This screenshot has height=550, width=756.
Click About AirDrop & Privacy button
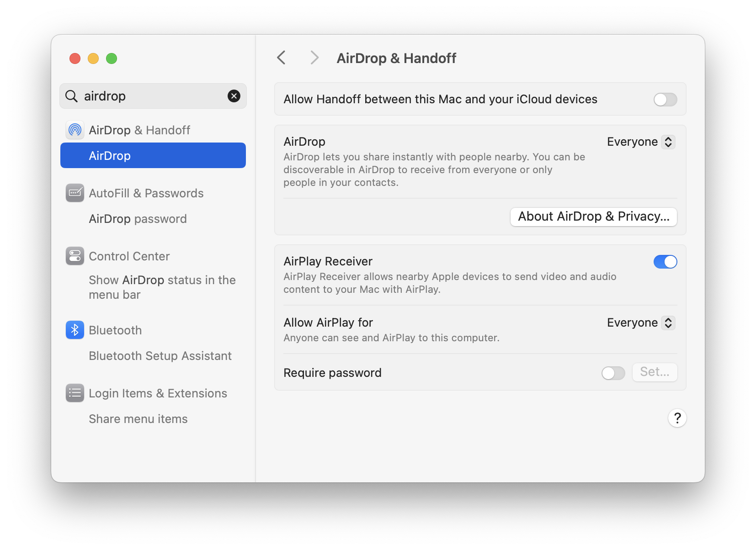594,217
